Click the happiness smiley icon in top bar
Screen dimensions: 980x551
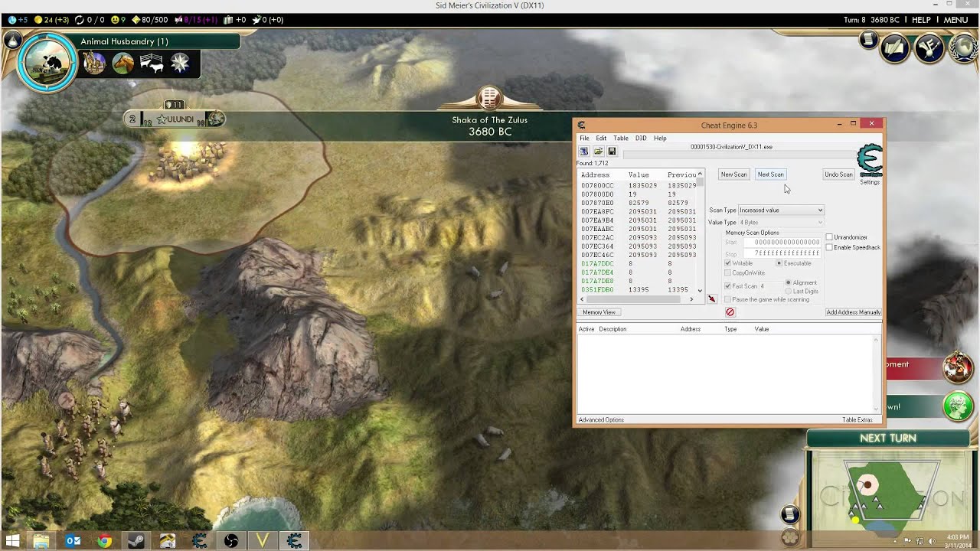115,20
